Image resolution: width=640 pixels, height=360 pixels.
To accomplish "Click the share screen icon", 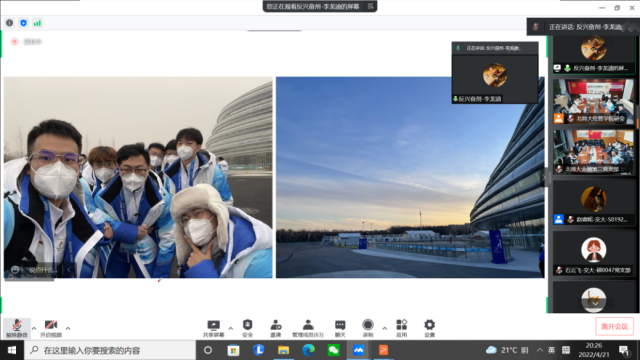I will [x=213, y=328].
